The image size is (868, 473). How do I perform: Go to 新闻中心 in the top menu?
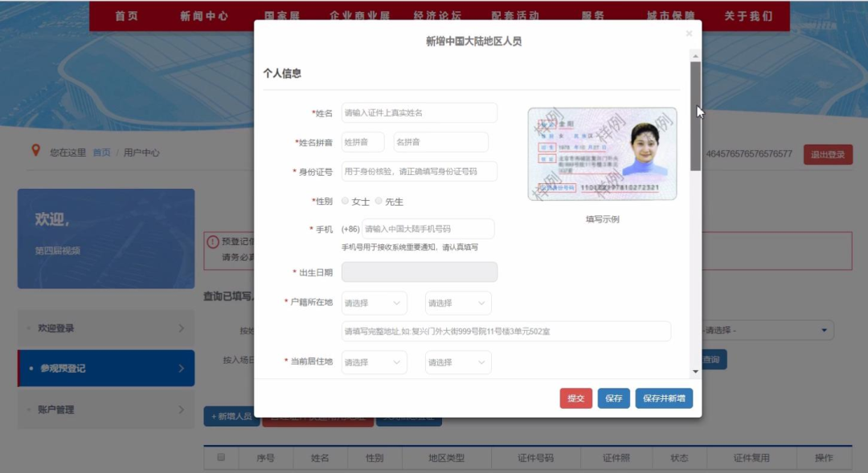(x=204, y=16)
